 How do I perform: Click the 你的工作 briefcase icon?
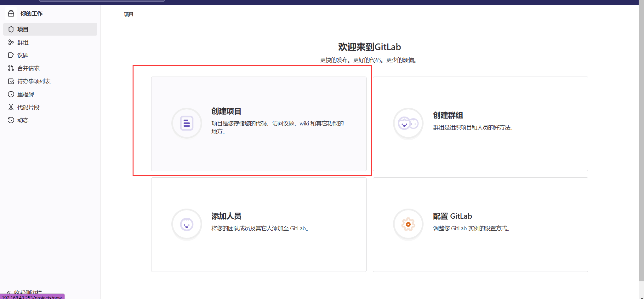11,14
